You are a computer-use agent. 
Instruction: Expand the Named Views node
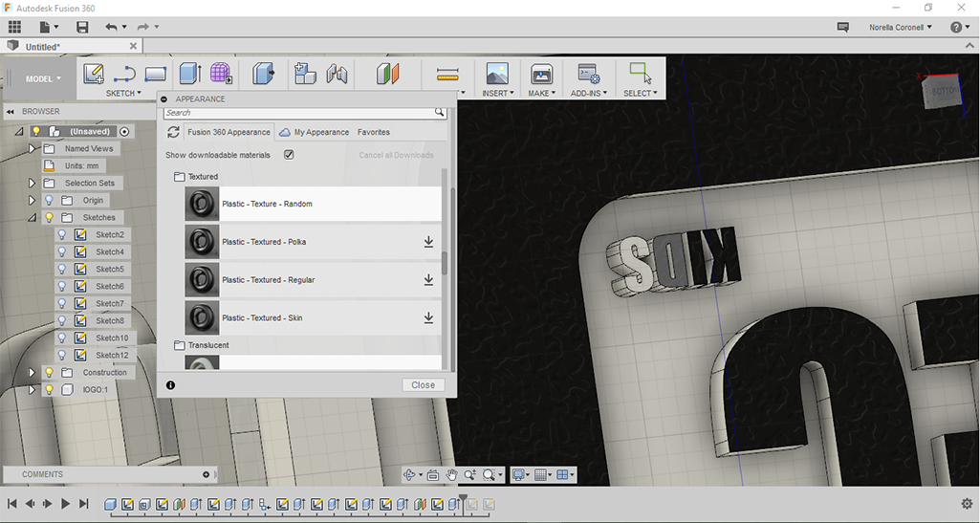(32, 149)
